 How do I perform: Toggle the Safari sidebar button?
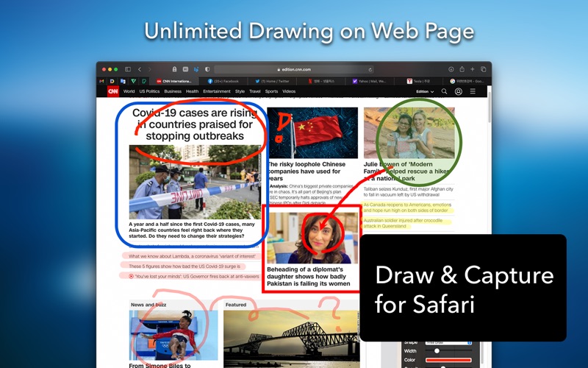pos(128,69)
